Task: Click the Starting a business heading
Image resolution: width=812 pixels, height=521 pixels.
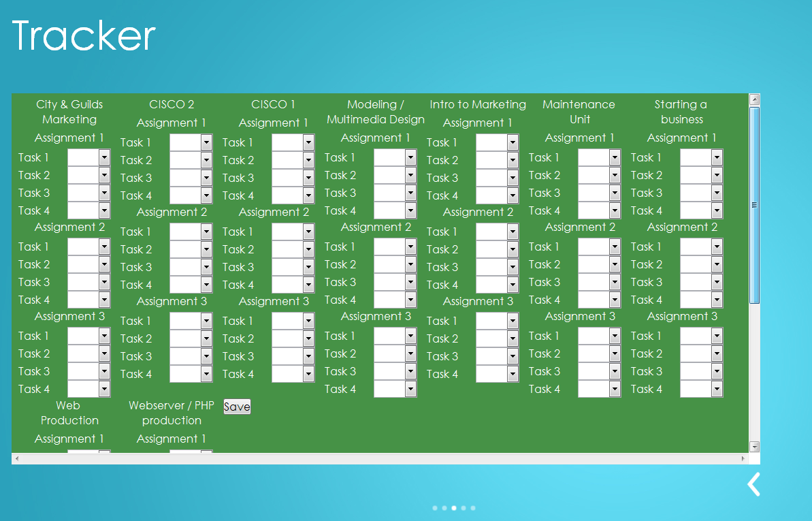Action: 681,112
